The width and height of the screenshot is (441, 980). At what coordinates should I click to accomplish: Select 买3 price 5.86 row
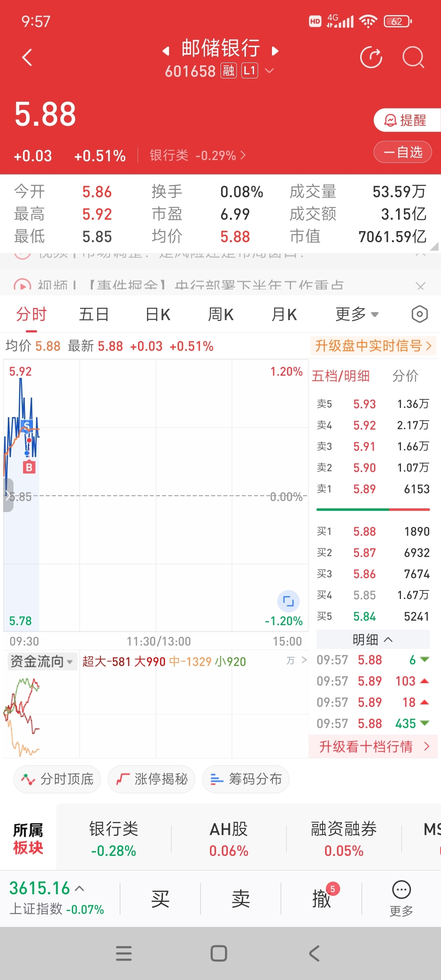tap(373, 574)
